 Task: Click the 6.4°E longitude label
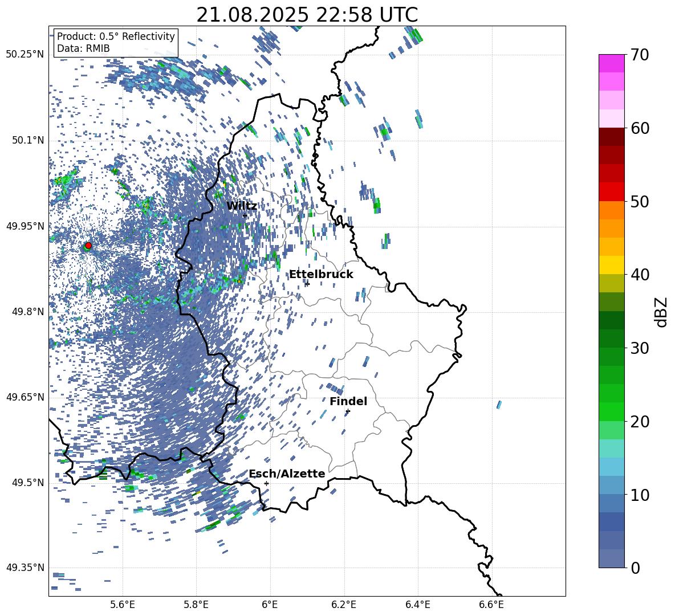tap(417, 605)
